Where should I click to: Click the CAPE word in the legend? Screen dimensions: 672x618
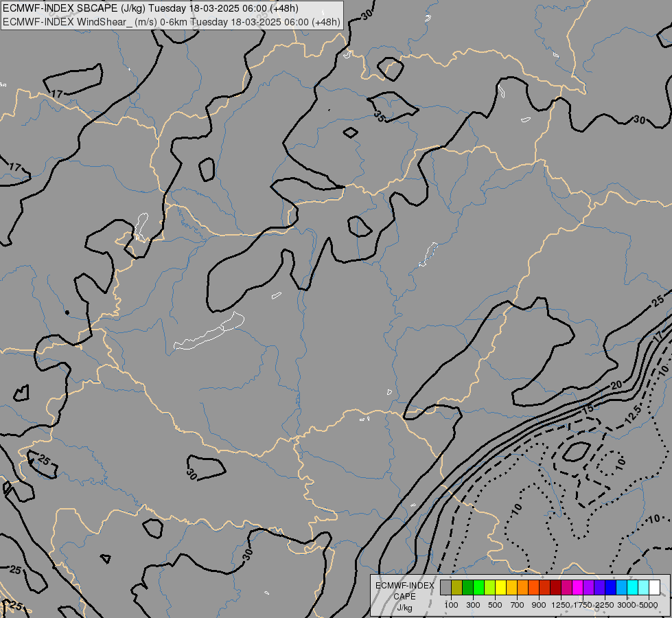(x=404, y=597)
